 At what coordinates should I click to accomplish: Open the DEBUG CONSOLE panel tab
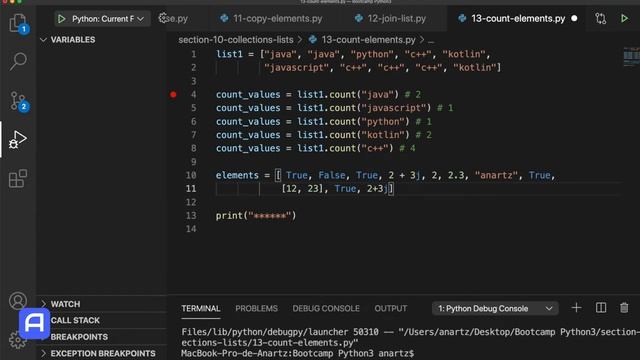pyautogui.click(x=326, y=308)
